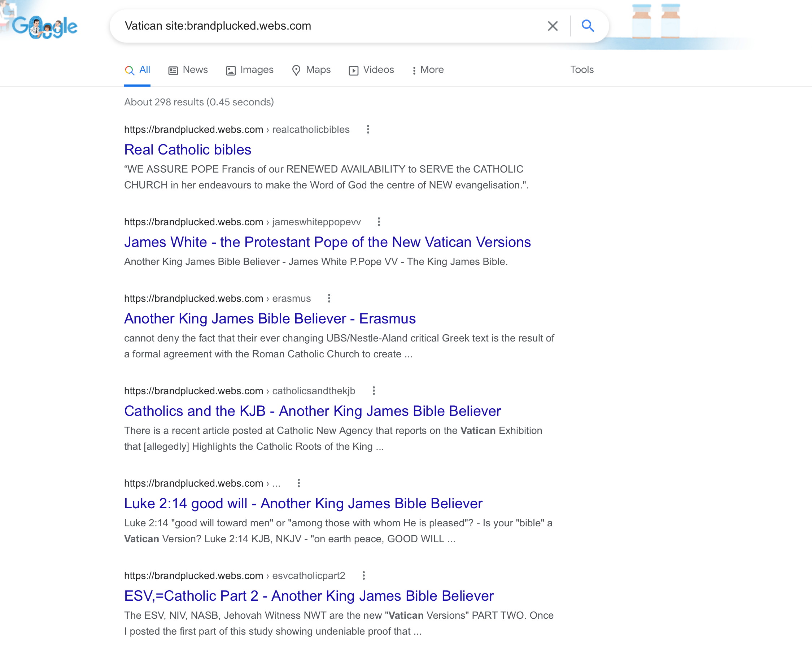Open Catholics and the KJB result link
This screenshot has height=648, width=812.
pos(313,411)
